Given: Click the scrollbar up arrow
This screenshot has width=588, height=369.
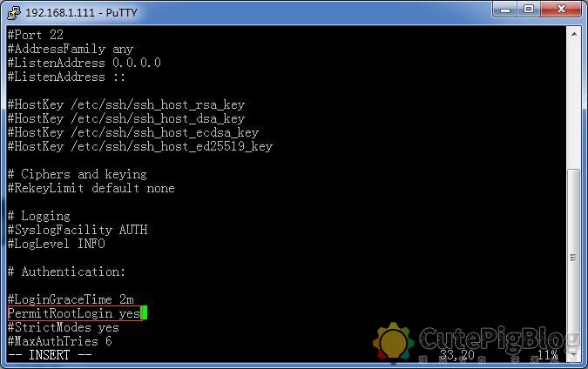Looking at the screenshot, I should [574, 34].
